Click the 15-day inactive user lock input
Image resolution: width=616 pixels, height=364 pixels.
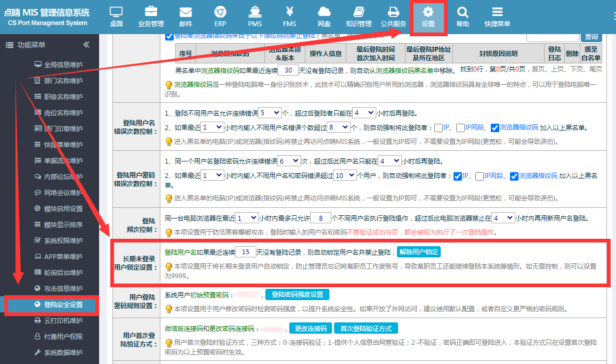pos(246,252)
